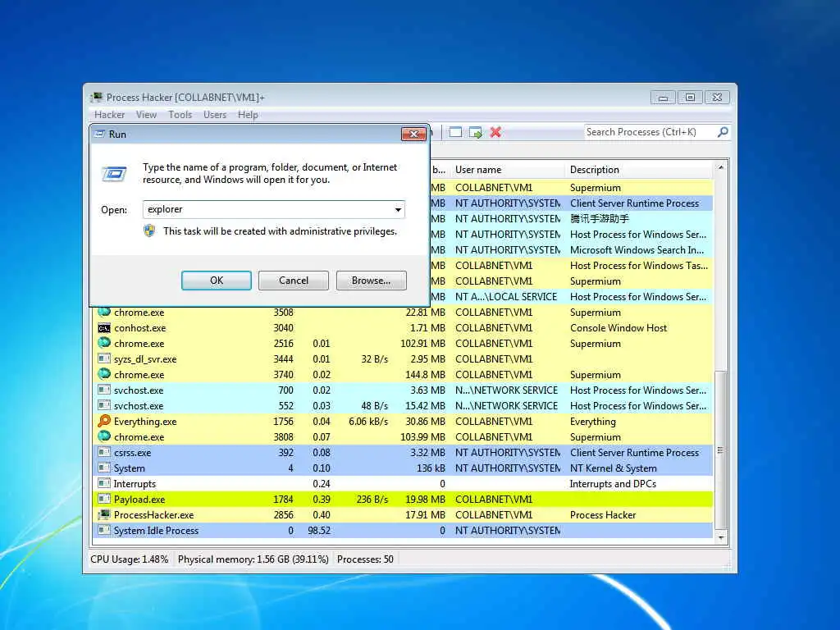Click the process list scrollbar down arrow
The image size is (840, 630).
point(721,537)
